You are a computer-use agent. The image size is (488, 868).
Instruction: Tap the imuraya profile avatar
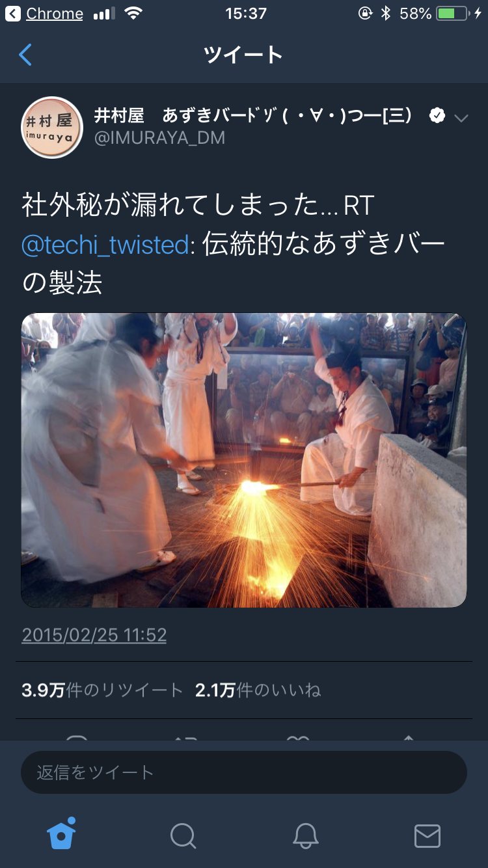pyautogui.click(x=52, y=128)
